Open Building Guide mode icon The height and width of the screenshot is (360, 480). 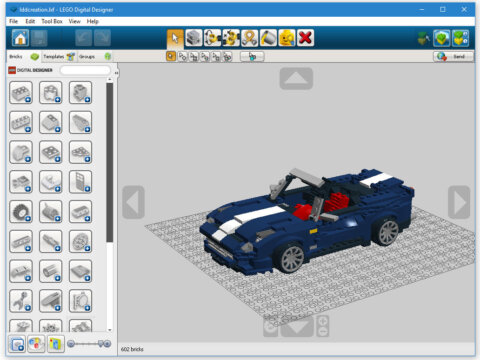(x=461, y=38)
